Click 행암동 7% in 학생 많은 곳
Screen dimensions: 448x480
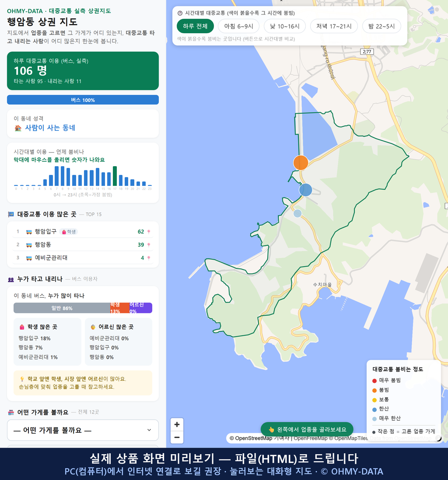coord(30,348)
